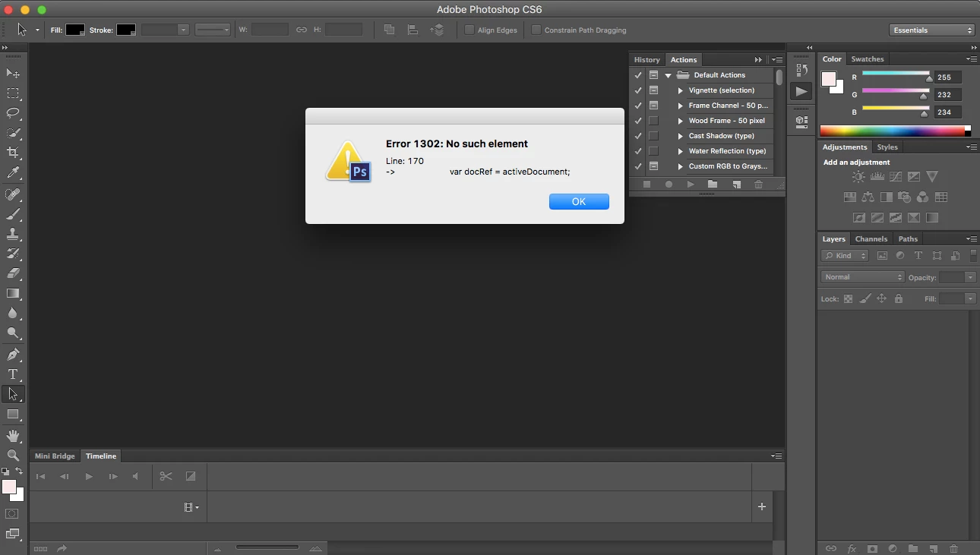Toggle lock all layer attributes

pos(899,299)
